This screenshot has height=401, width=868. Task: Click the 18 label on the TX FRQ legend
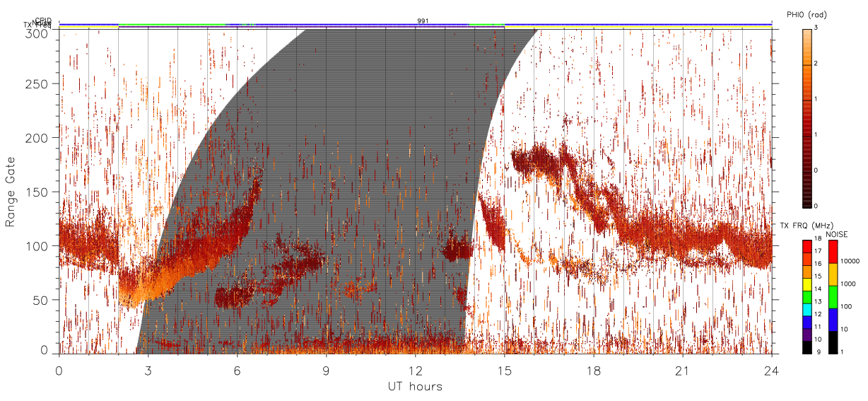pyautogui.click(x=817, y=240)
